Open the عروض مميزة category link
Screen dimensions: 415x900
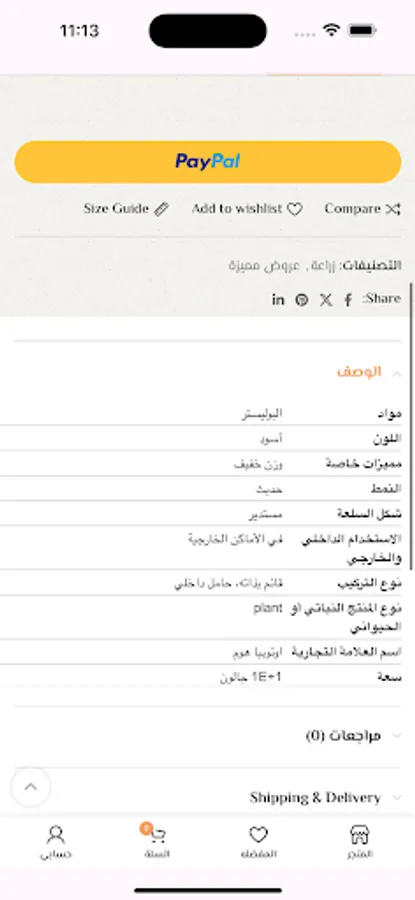pos(266,266)
